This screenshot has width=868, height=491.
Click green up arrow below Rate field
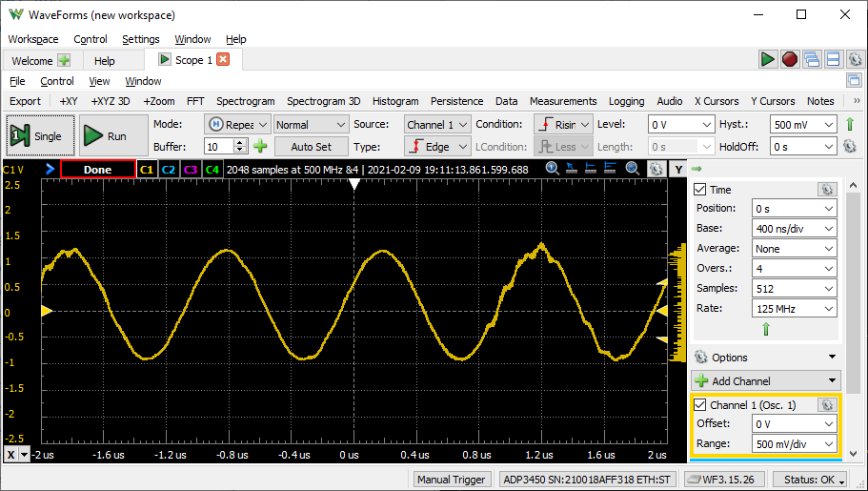tap(766, 329)
